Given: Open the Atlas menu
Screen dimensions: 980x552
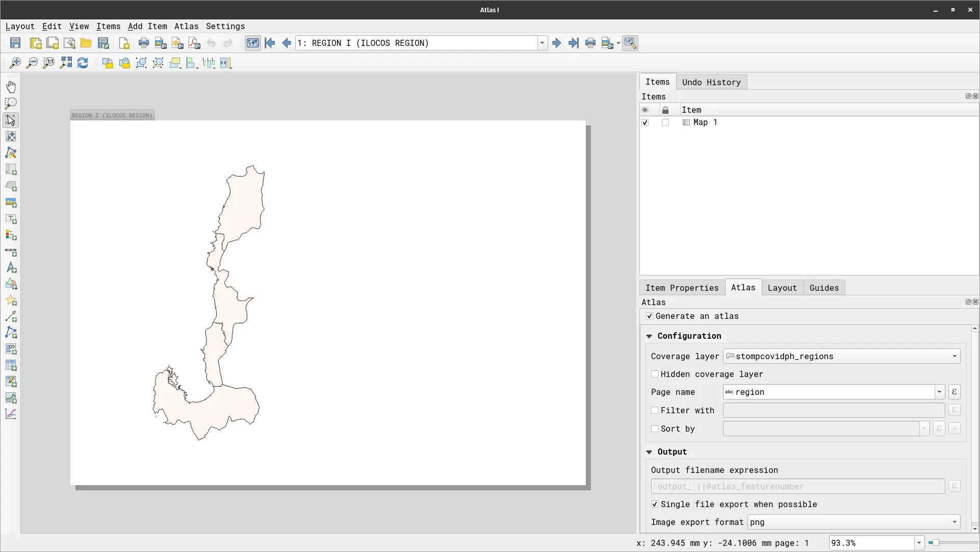Looking at the screenshot, I should coord(186,26).
